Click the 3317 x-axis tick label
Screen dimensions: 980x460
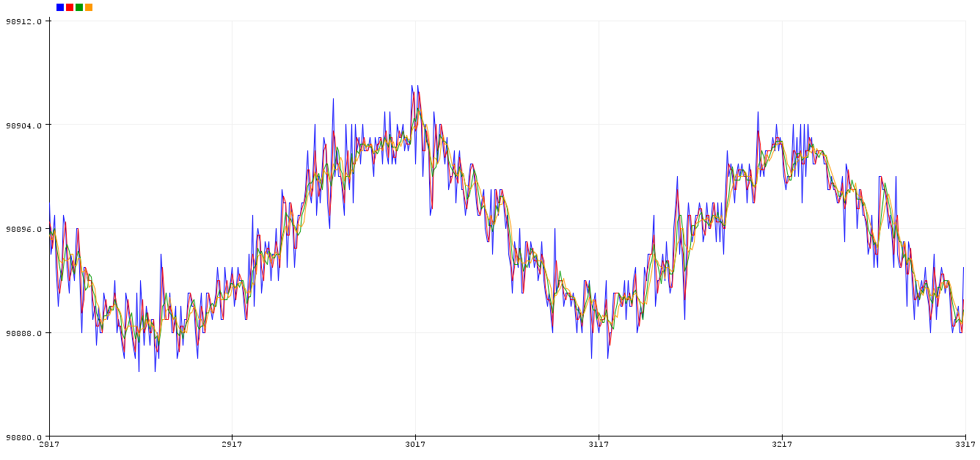(965, 445)
